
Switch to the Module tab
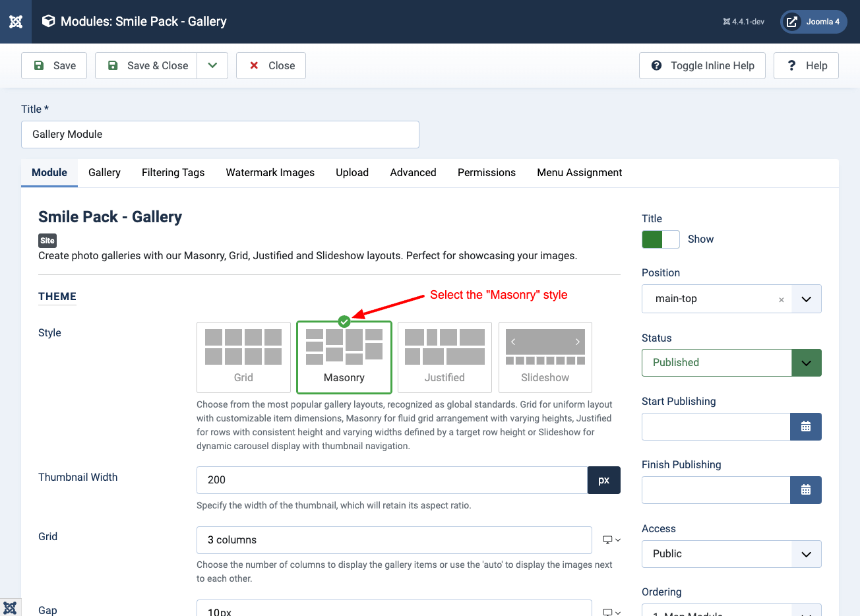49,173
